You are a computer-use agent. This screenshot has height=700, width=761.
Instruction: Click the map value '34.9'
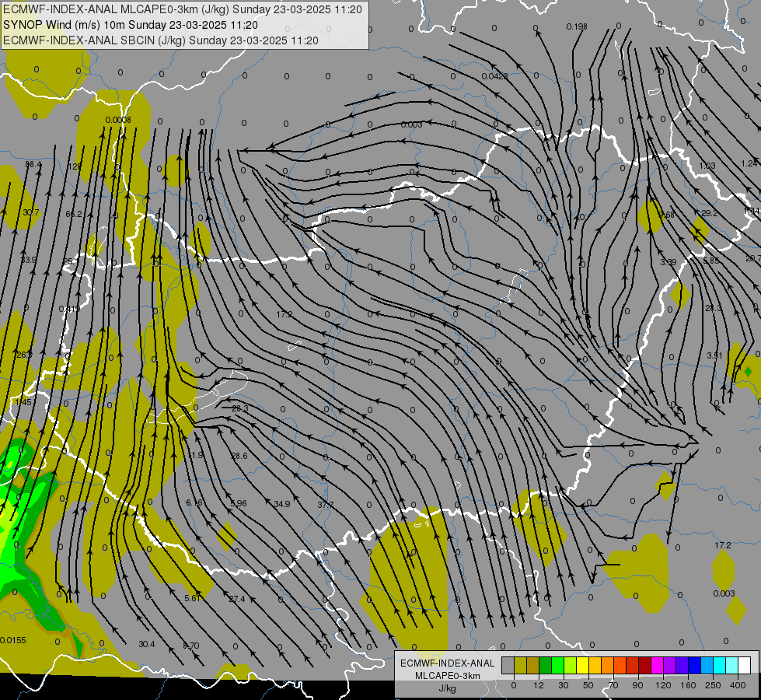point(282,504)
